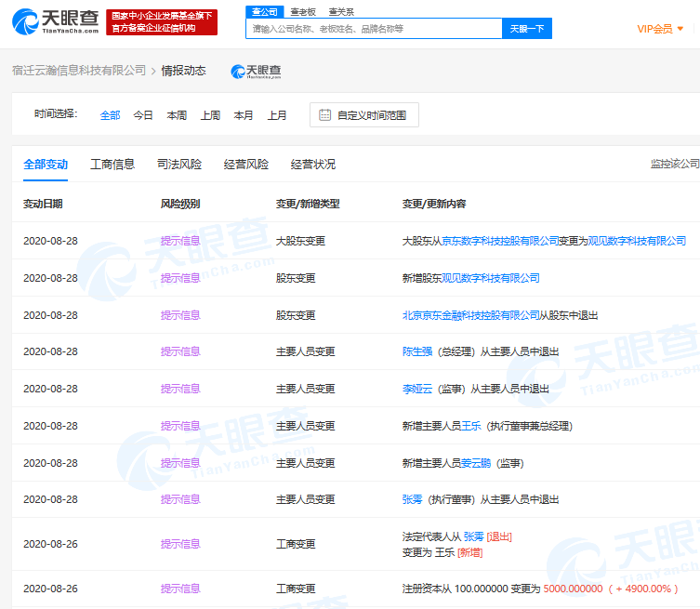Click 提示信息 in 北京京东金融 row
Viewport: 700px width, 609px height.
coord(180,315)
